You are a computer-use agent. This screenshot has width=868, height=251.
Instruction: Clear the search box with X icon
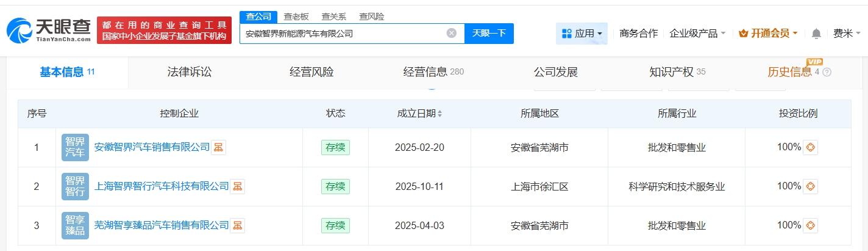point(451,33)
